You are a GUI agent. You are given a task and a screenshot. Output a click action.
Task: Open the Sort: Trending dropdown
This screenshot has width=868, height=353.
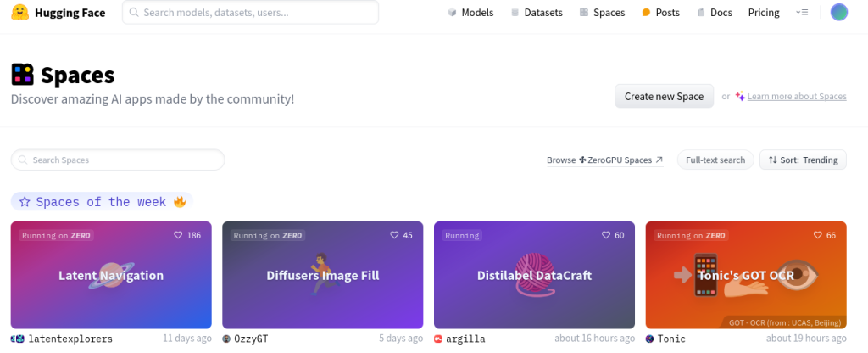(803, 160)
